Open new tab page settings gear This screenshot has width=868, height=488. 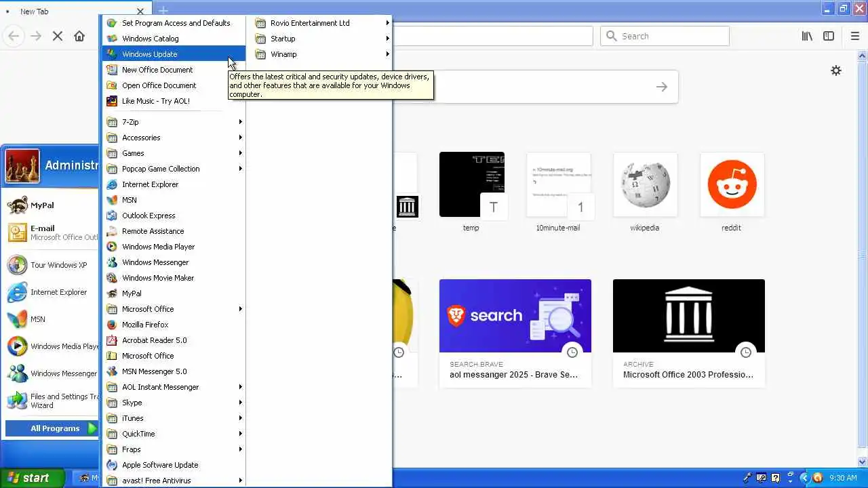point(836,70)
